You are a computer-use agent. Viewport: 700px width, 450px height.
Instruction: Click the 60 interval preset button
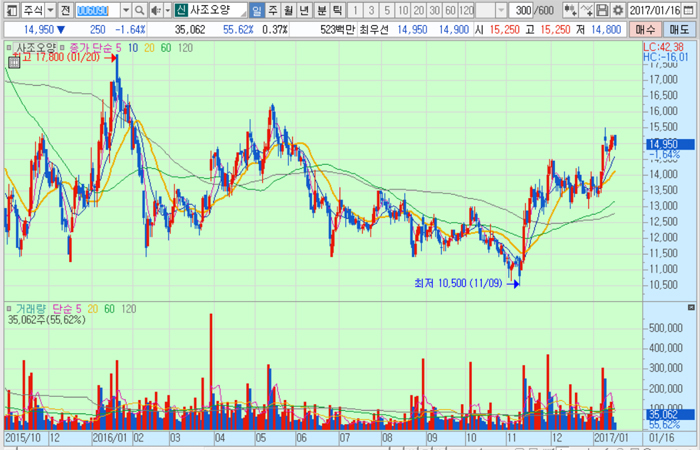tap(449, 10)
